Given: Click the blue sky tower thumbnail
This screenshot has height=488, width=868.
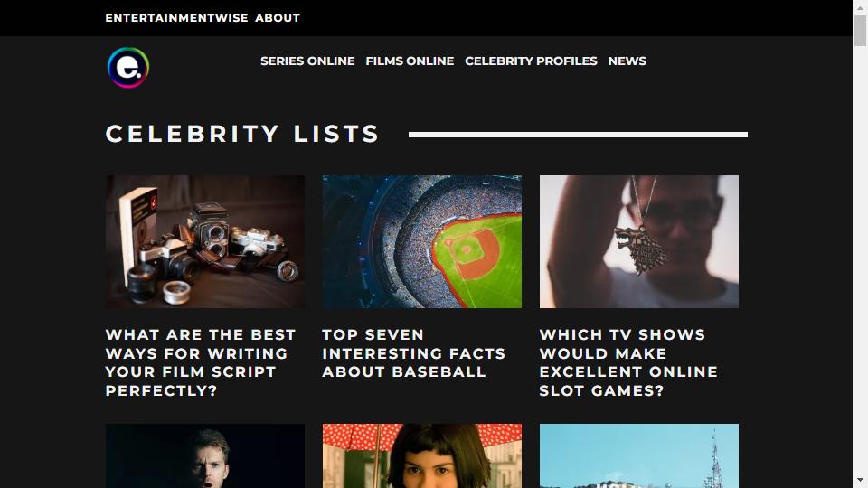Looking at the screenshot, I should point(639,455).
